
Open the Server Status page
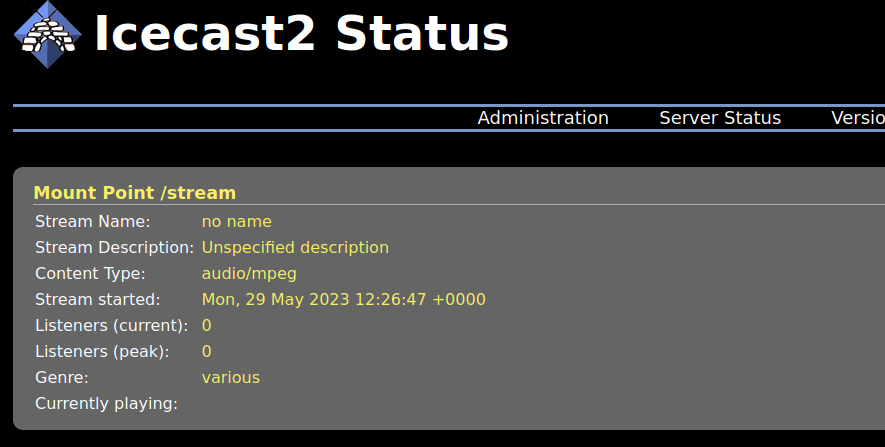tap(720, 118)
